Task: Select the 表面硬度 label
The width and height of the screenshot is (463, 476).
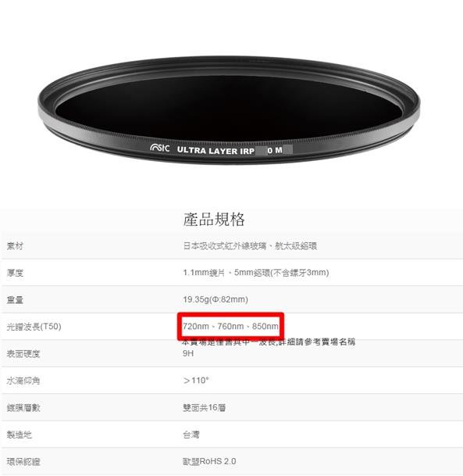Action: 23,354
